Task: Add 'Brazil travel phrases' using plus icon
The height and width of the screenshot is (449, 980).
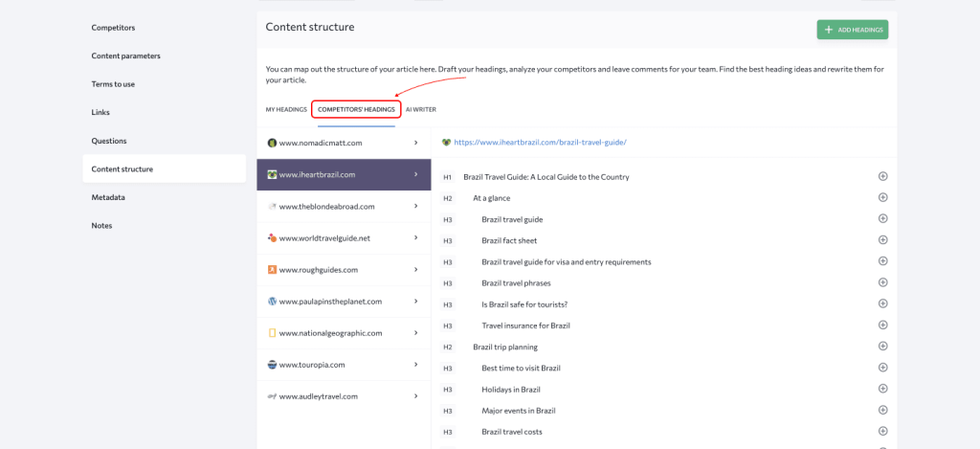Action: click(x=882, y=282)
